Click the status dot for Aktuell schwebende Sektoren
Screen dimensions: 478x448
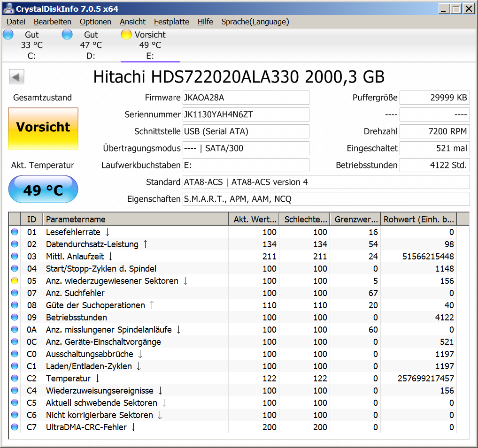[x=15, y=402]
